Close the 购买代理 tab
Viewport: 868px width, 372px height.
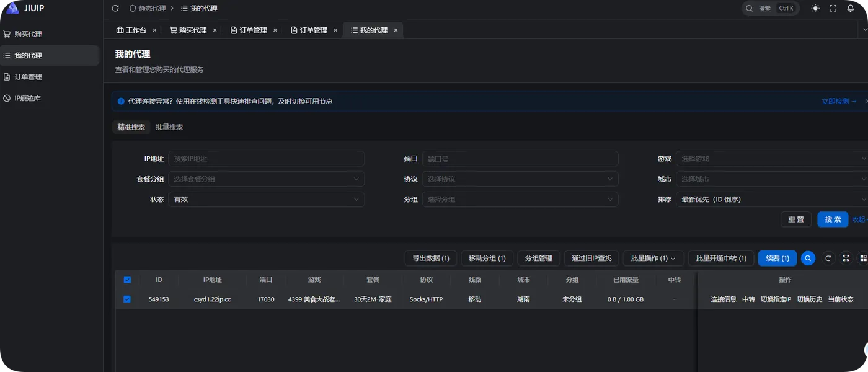215,30
